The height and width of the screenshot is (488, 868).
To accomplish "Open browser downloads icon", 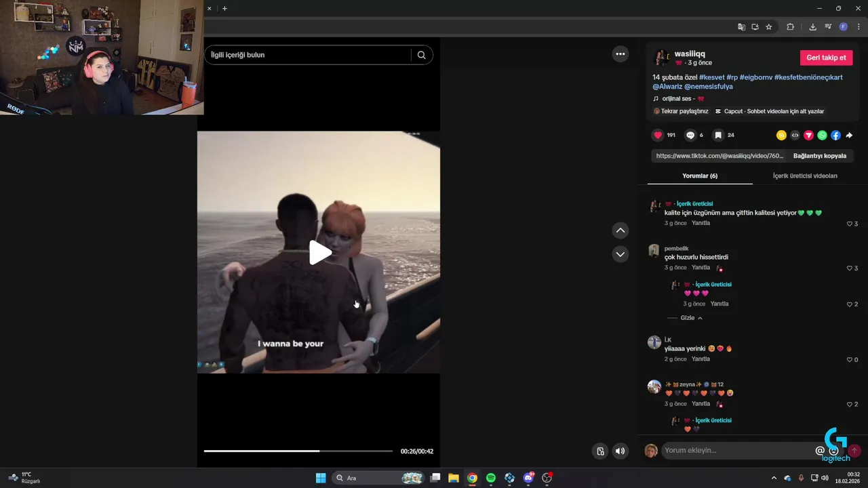I will (812, 27).
